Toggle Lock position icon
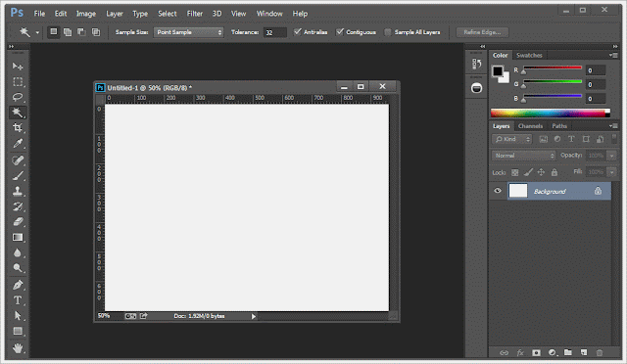This screenshot has height=364, width=627. pos(541,172)
